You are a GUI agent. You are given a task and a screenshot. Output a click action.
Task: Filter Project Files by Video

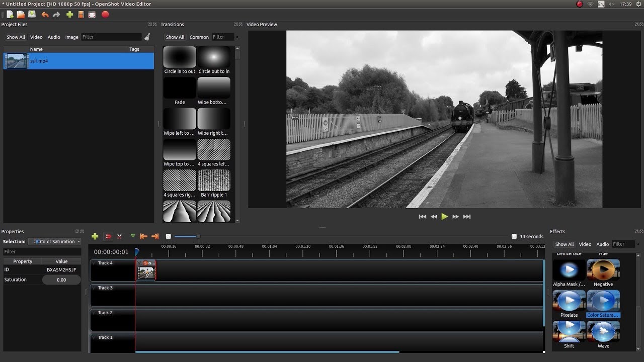[36, 37]
